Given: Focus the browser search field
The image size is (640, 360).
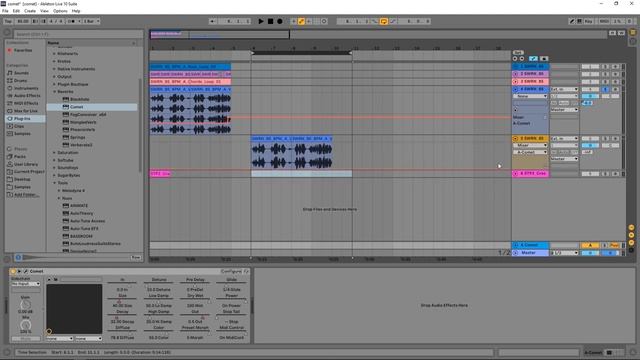Looking at the screenshot, I should pyautogui.click(x=78, y=34).
